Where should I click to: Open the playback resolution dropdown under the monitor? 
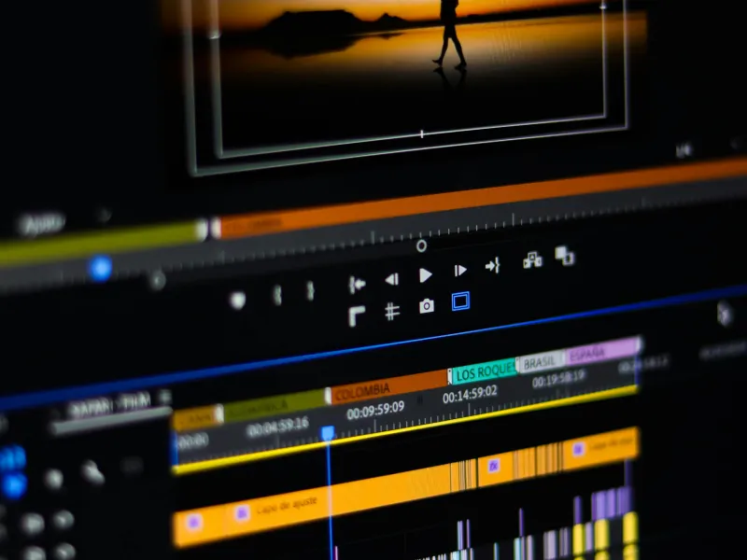click(684, 148)
